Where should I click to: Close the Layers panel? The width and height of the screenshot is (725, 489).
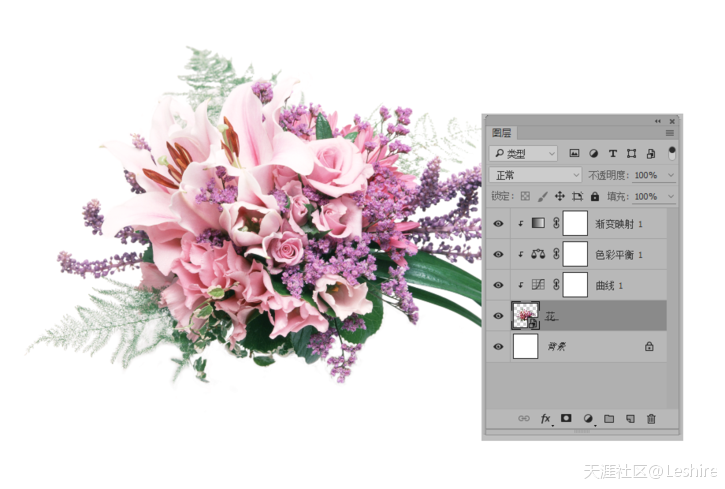672,121
